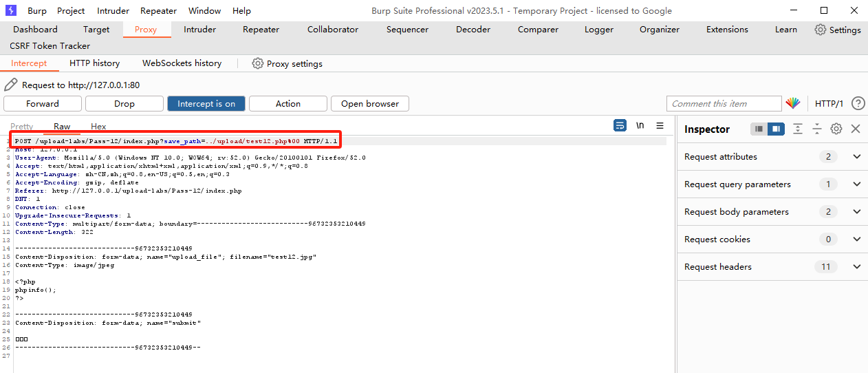Switch to Learn tab

click(786, 30)
